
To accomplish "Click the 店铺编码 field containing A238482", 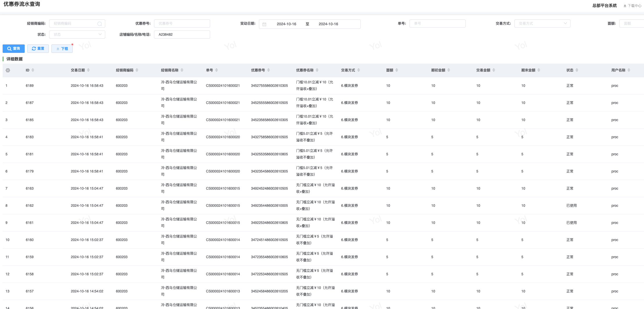I will [x=182, y=35].
